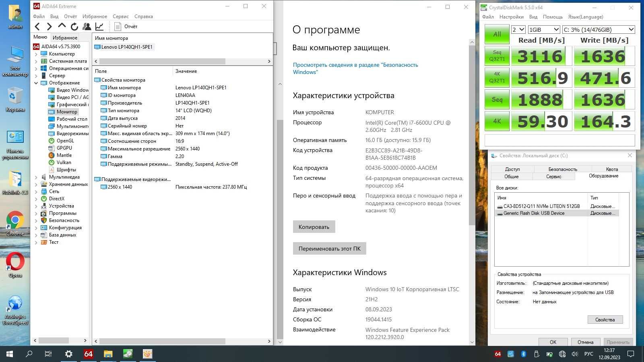Select CA3-8D512-Q11 NVMe LITEON disk row
The image size is (644, 362).
557,206
